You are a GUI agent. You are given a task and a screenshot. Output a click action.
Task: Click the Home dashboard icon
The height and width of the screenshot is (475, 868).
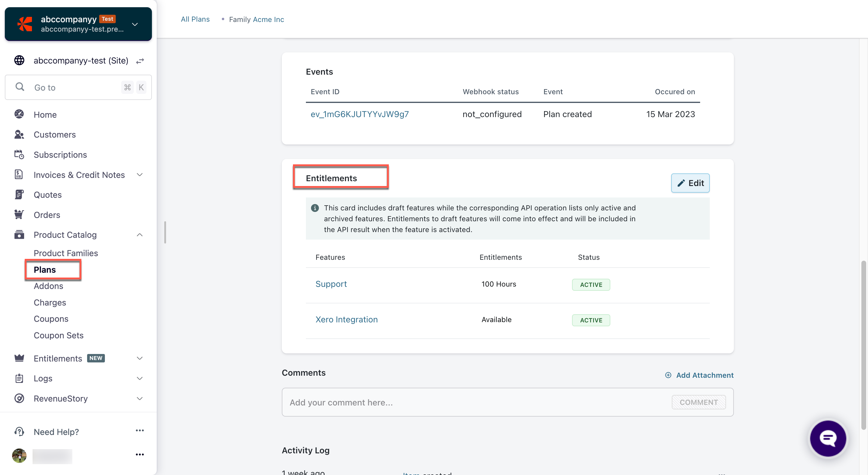(x=19, y=114)
